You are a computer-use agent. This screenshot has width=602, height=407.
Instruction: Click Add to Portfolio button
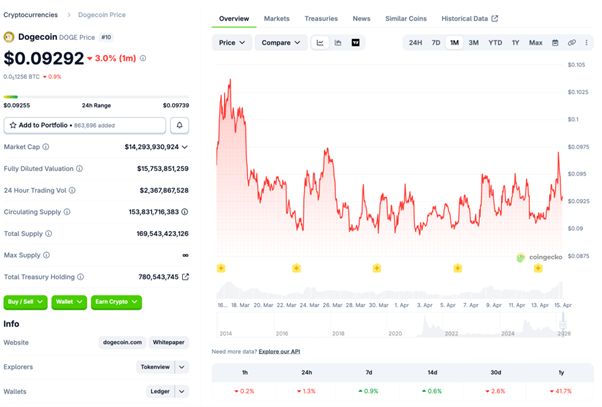point(85,125)
